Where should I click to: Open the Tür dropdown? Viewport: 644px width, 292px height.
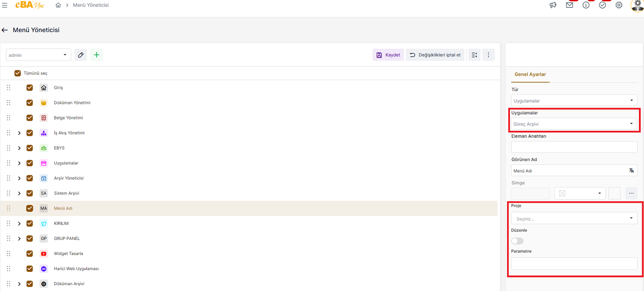[x=574, y=100]
